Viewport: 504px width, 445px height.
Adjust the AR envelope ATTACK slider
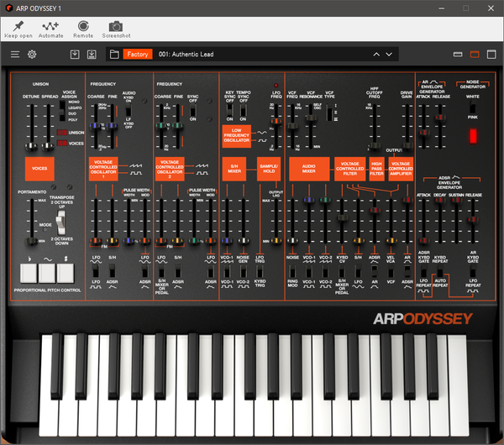(x=423, y=133)
